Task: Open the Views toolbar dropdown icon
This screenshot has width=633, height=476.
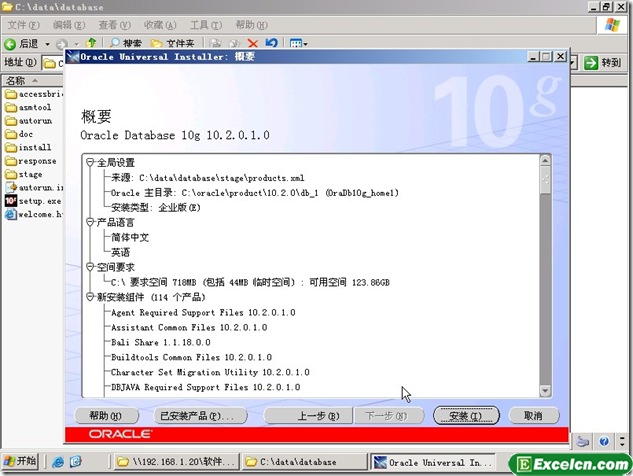Action: click(298, 43)
